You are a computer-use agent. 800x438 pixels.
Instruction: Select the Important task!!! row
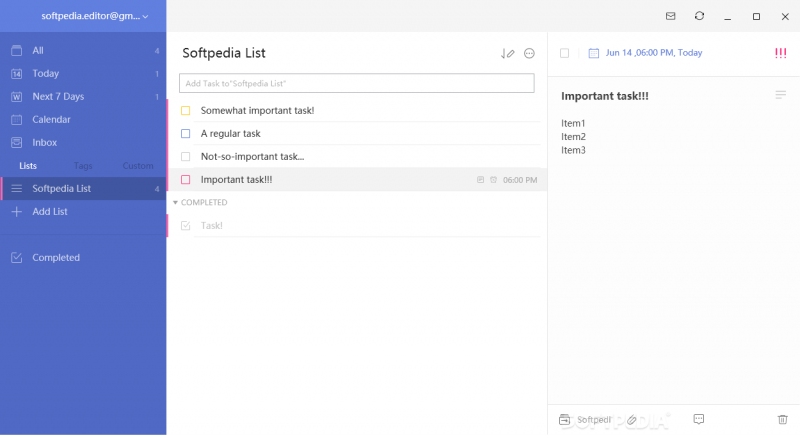coord(357,180)
